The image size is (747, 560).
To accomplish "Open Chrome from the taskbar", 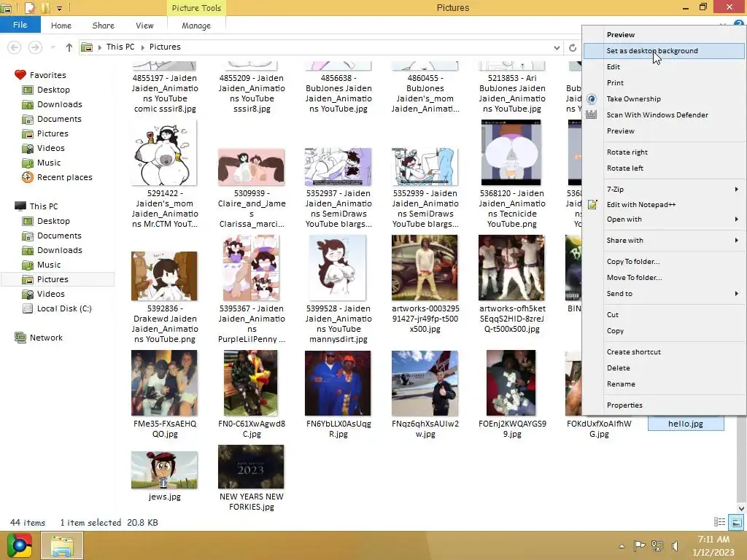I will pos(20,545).
